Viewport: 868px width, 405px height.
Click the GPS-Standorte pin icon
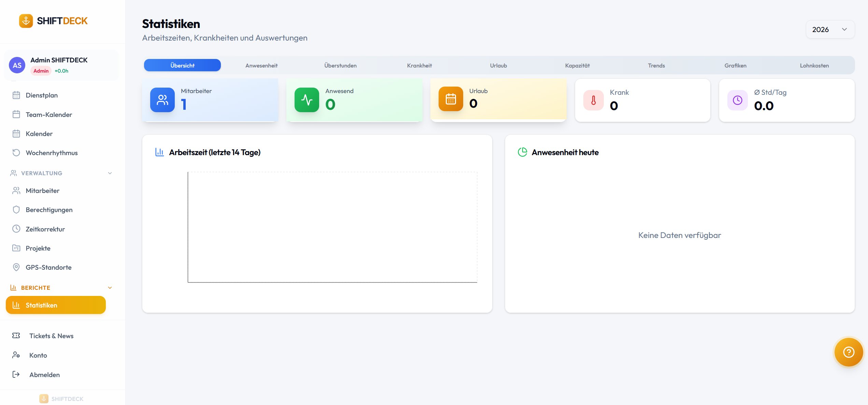pyautogui.click(x=16, y=267)
